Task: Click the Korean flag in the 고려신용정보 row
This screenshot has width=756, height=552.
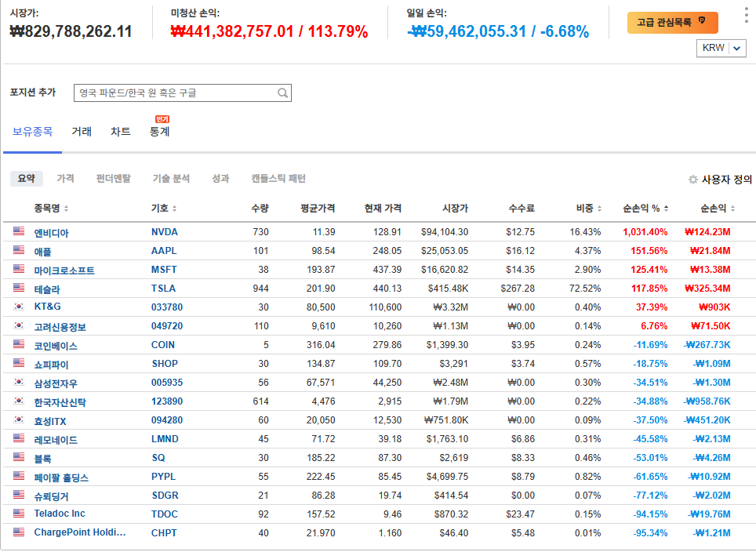Action: point(19,325)
